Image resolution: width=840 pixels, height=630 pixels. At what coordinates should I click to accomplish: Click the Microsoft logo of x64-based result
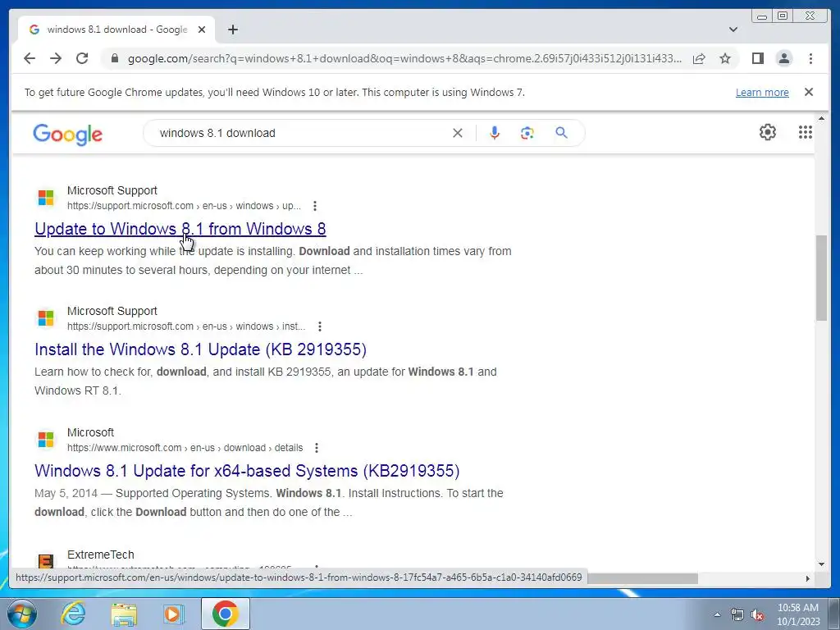(46, 440)
